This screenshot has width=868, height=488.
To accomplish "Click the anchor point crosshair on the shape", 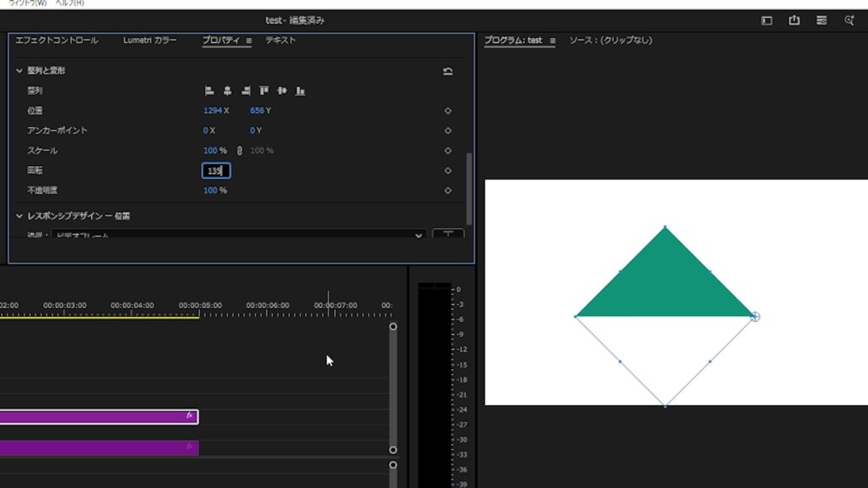I will click(755, 317).
